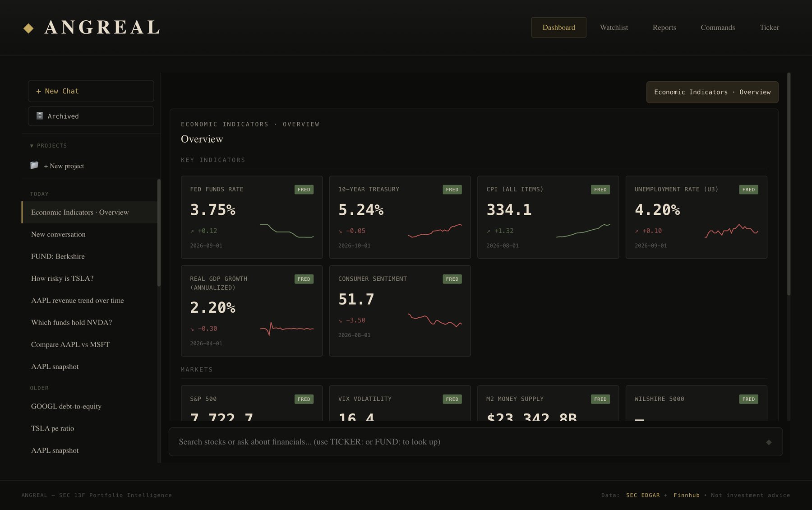Open the New conversation chat entry
The height and width of the screenshot is (510, 812).
[x=89, y=234]
